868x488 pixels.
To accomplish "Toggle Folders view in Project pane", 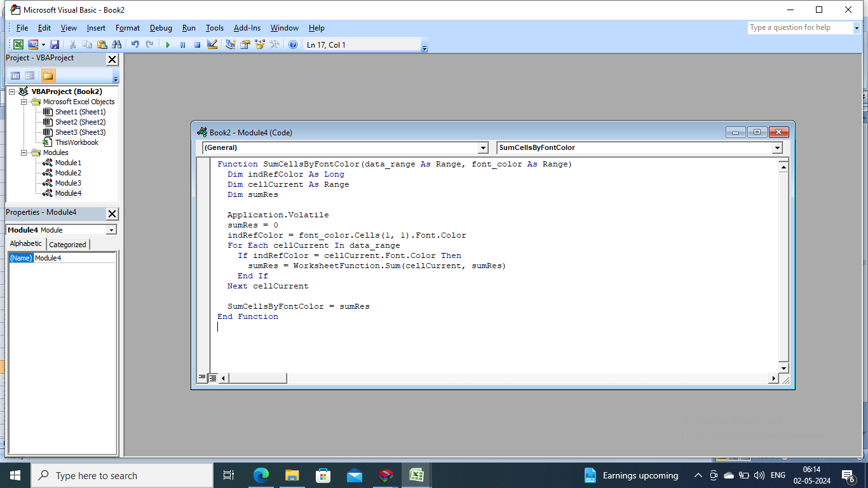I will tap(48, 76).
